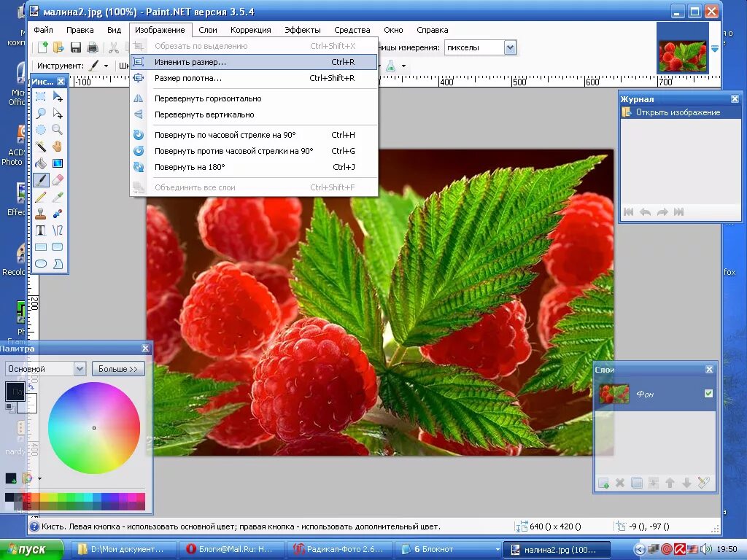Select the Gradient tool
Viewport: 747px width, 560px height.
pyautogui.click(x=58, y=163)
